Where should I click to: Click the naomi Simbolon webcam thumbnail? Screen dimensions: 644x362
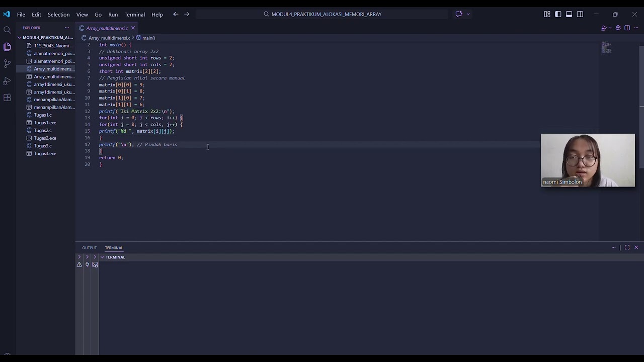(588, 160)
